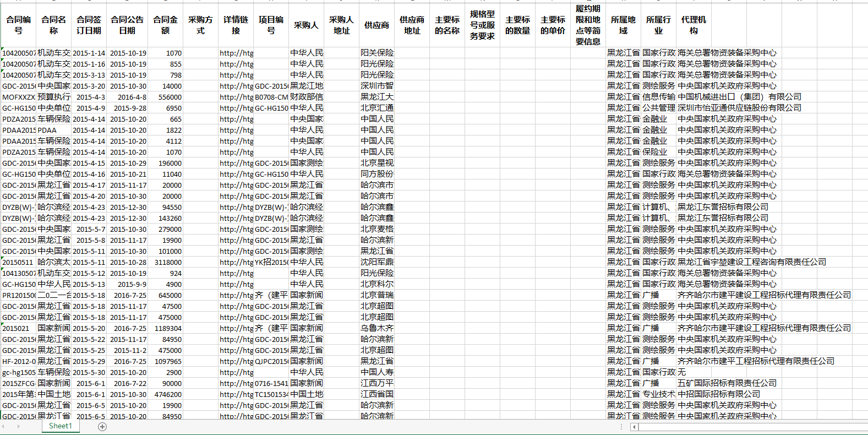
Task: Select the 规格型号或服务要求 header cell
Action: click(x=482, y=25)
